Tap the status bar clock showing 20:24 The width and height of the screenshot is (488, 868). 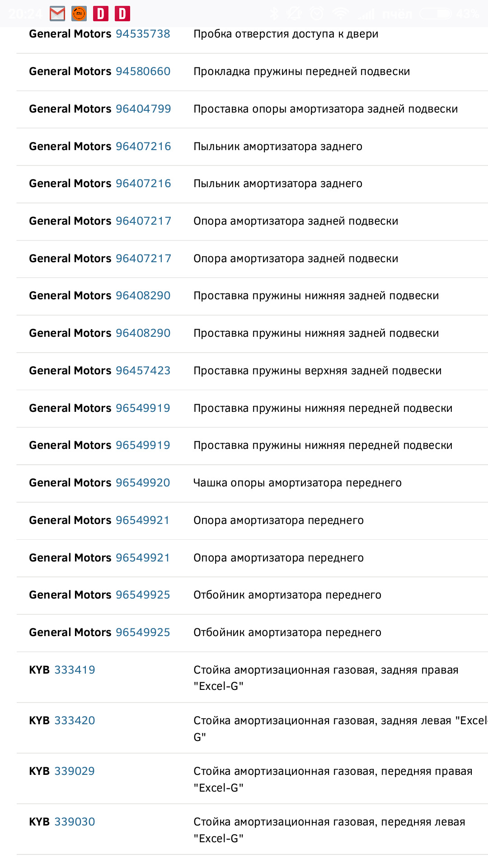(25, 14)
